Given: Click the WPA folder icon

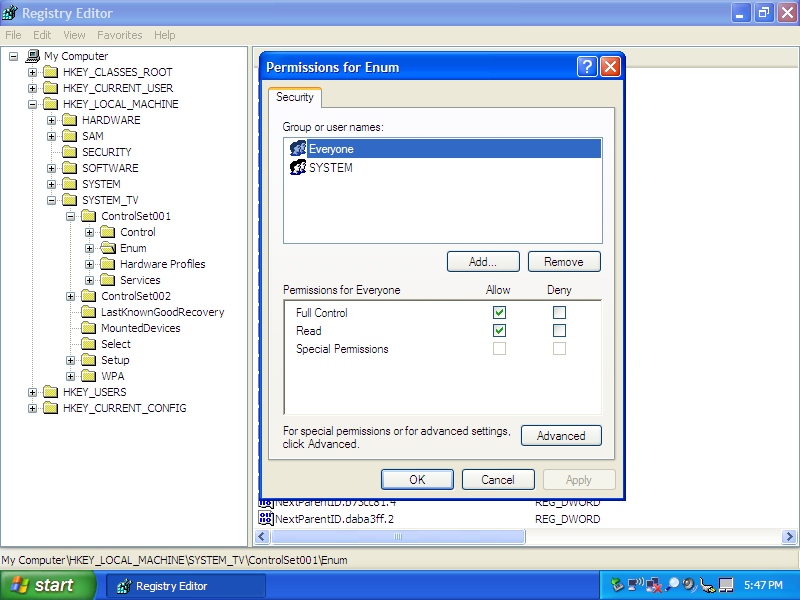Looking at the screenshot, I should coord(89,376).
